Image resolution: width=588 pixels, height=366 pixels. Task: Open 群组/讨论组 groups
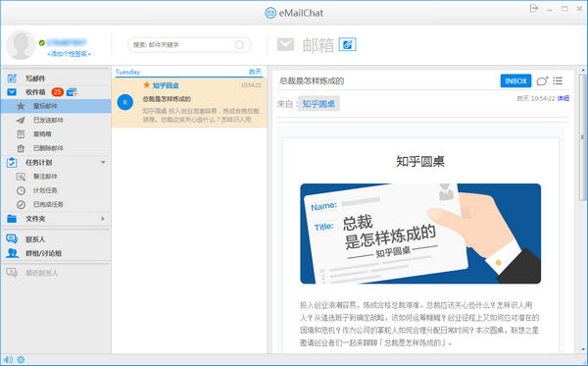(x=43, y=253)
